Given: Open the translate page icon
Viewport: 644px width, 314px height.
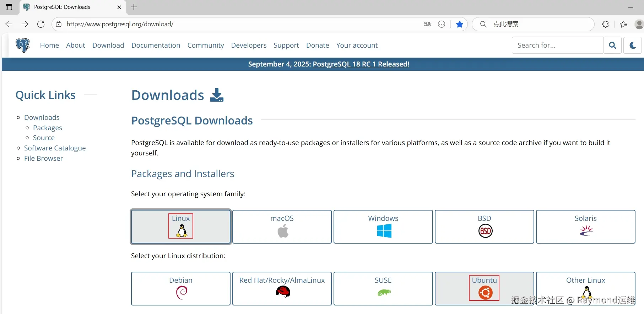Looking at the screenshot, I should click(x=427, y=24).
